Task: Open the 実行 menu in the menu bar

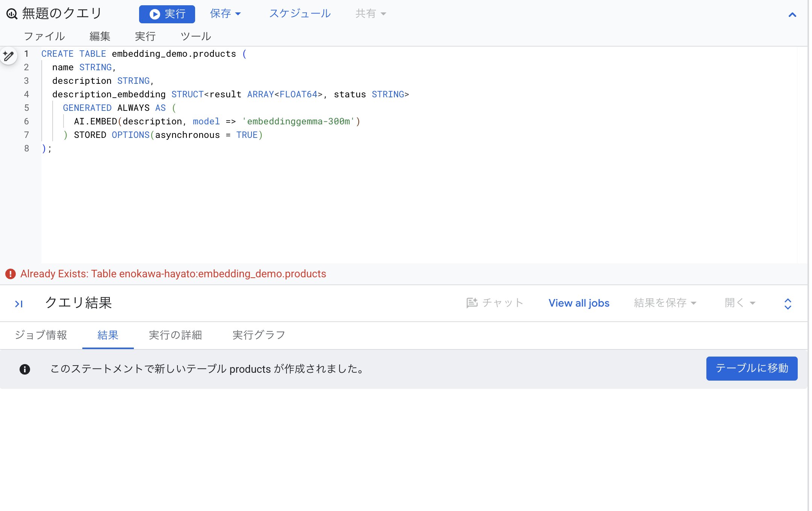Action: (x=145, y=36)
